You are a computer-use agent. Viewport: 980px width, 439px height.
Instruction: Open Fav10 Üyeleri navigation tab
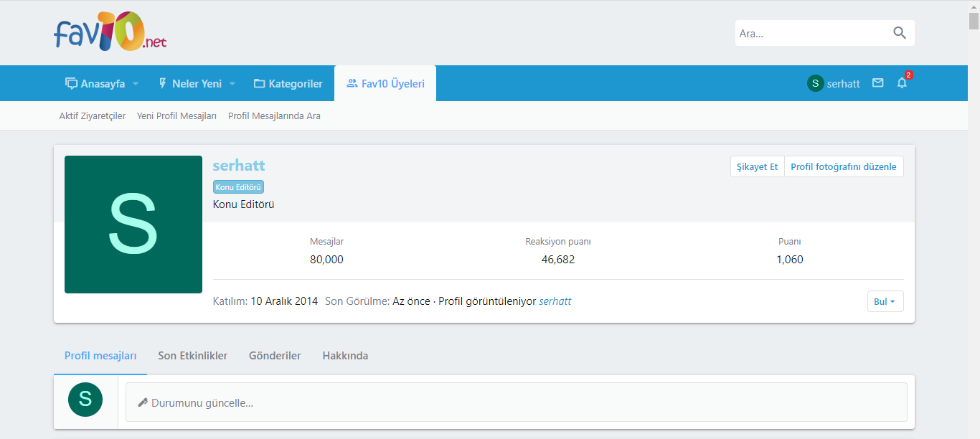click(x=385, y=83)
